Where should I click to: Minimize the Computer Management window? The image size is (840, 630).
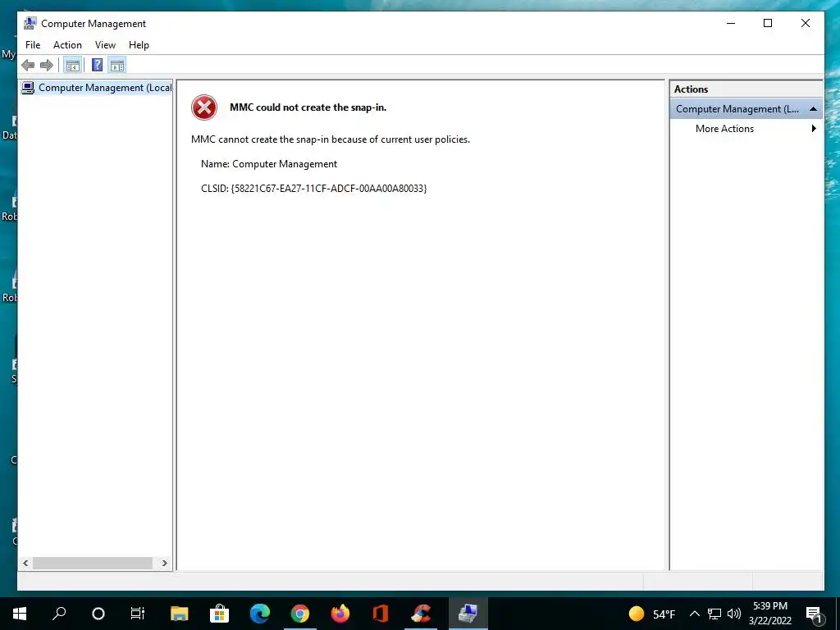(731, 23)
